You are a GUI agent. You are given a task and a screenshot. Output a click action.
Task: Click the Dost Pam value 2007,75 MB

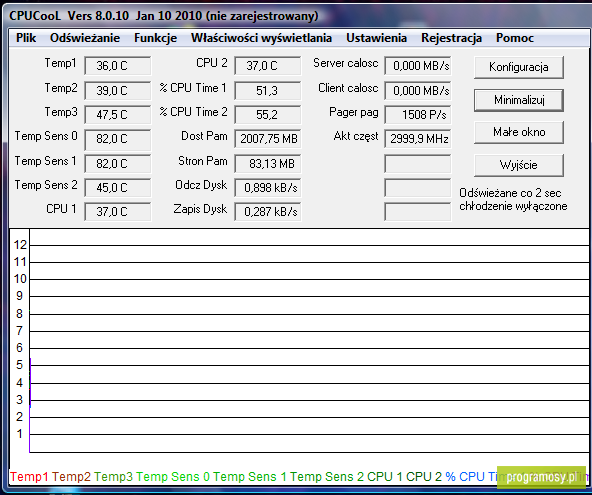pyautogui.click(x=268, y=139)
